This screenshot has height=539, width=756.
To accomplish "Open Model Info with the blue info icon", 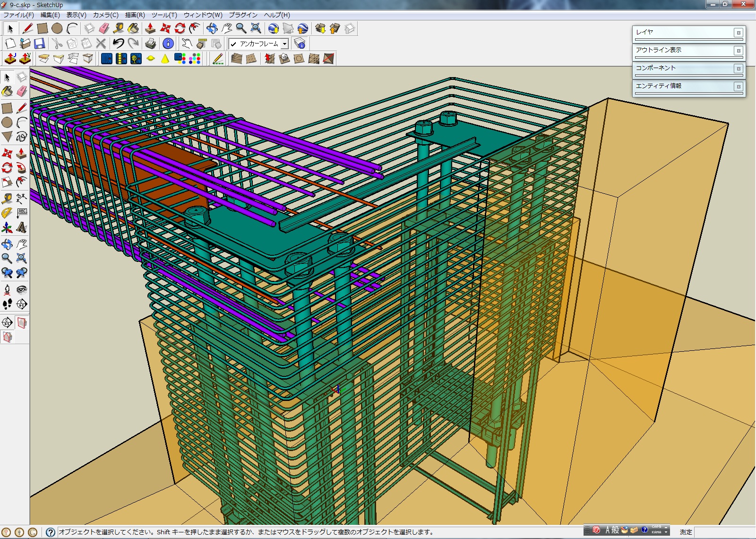I will click(168, 43).
